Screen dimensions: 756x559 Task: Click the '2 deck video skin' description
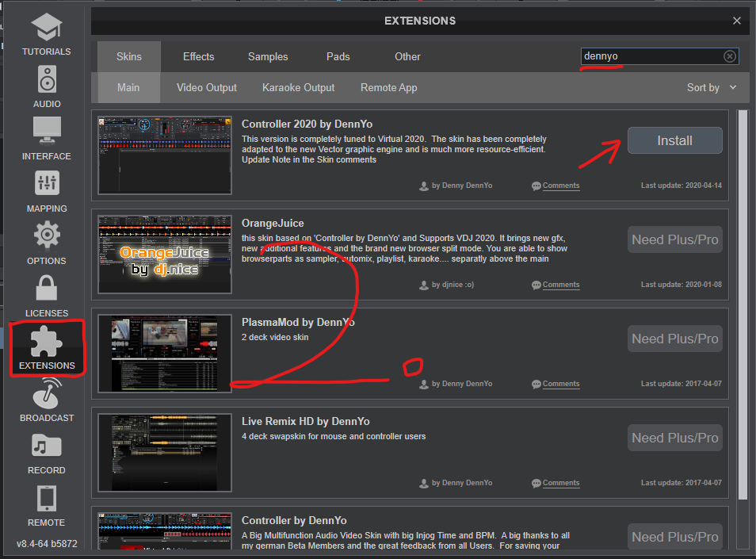[275, 337]
